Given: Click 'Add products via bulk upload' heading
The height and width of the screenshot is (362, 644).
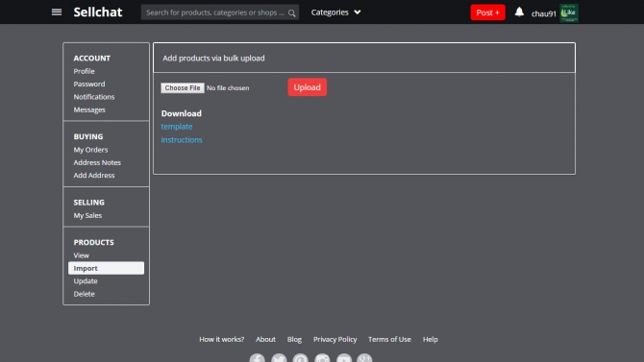Looking at the screenshot, I should click(x=213, y=59).
